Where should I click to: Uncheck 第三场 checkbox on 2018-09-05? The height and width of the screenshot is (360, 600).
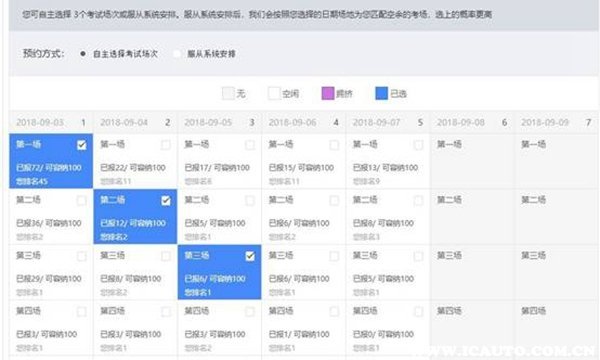click(x=250, y=256)
